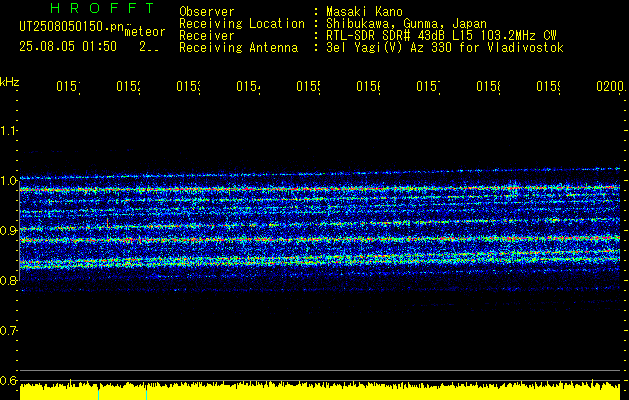This screenshot has width=629, height=400.
Task: Click the 1.1 kHz axis label
Action: (8, 130)
